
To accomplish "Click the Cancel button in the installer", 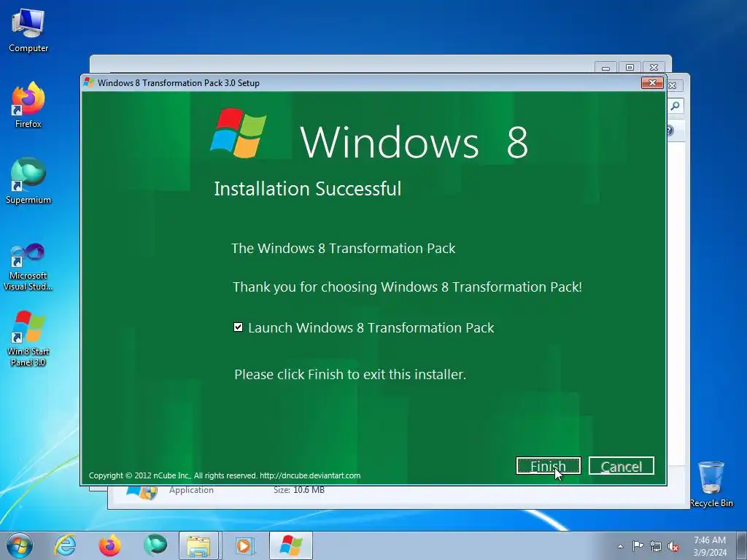I will tap(622, 466).
